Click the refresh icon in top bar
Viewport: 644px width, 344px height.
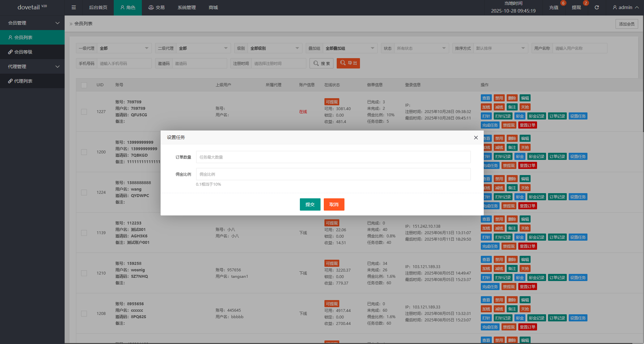pyautogui.click(x=596, y=7)
